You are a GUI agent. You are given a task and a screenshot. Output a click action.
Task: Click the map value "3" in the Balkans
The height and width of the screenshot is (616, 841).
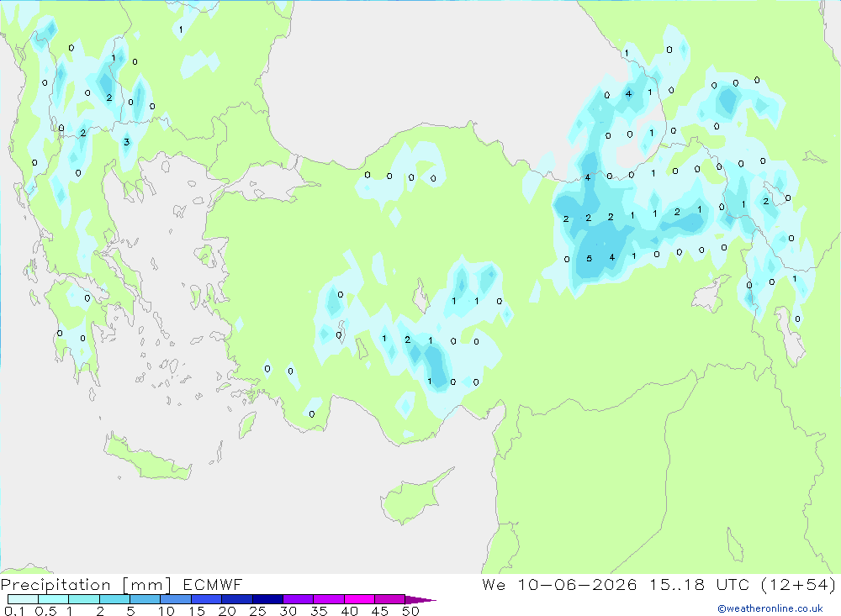tap(127, 142)
